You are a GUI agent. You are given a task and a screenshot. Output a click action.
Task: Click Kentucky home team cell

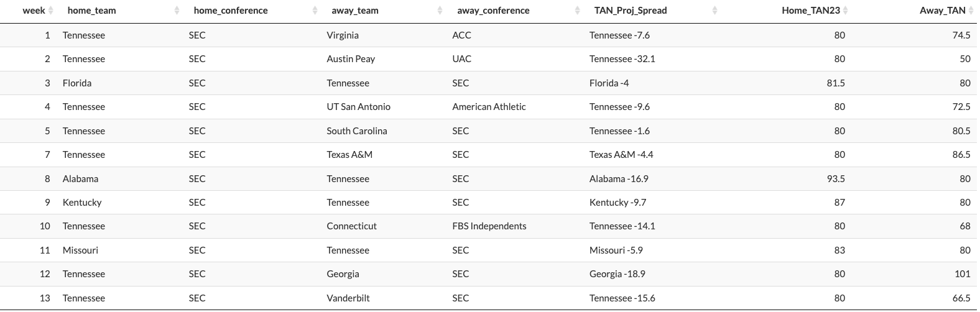(x=82, y=203)
